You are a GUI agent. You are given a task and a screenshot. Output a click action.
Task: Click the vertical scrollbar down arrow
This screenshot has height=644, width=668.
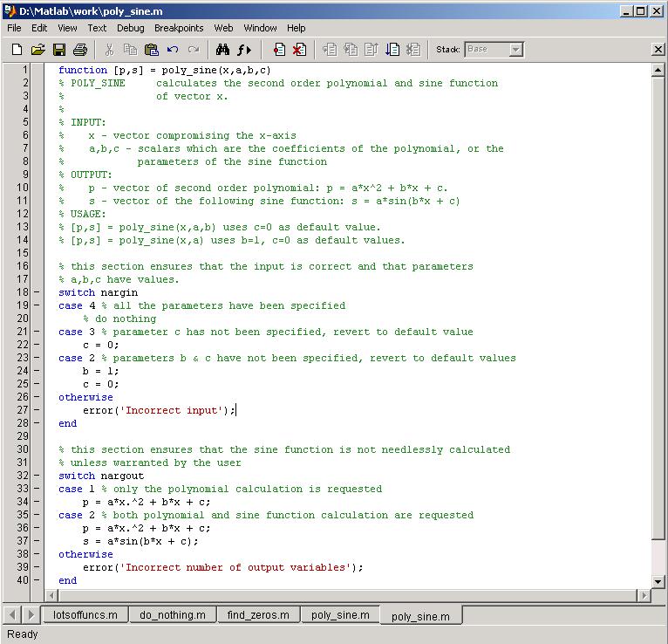pyautogui.click(x=658, y=582)
